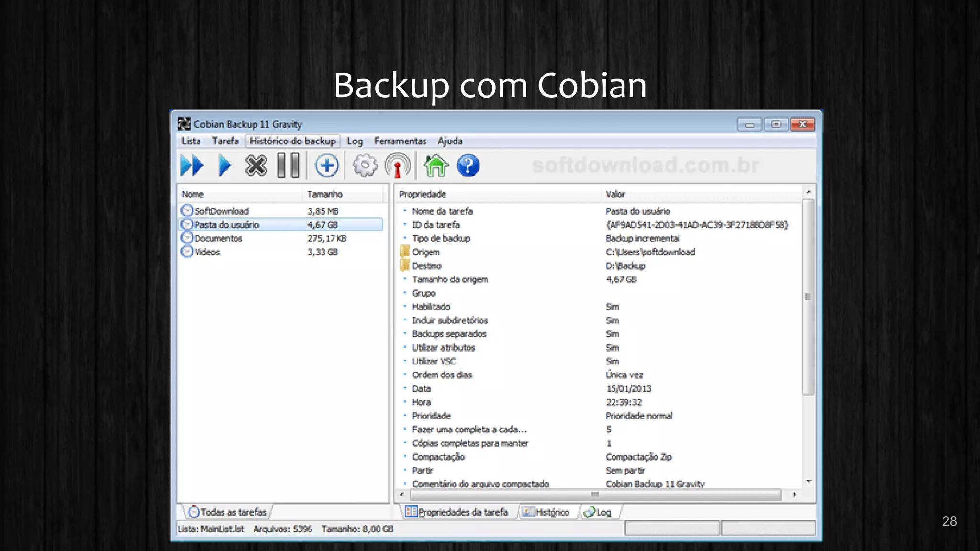Viewport: 980px width, 551px height.
Task: Select the Pasta do usuário task
Action: 281,224
